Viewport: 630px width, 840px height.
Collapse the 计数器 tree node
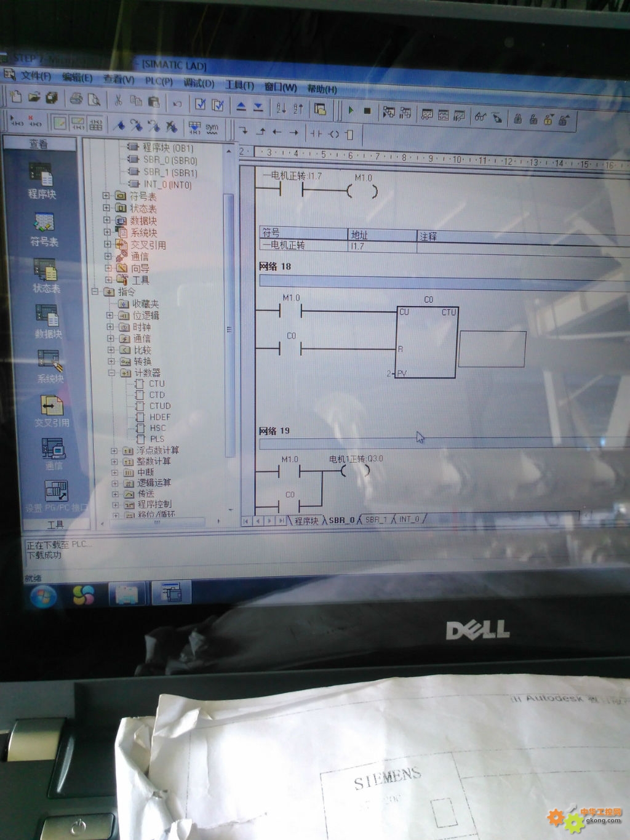(x=112, y=373)
